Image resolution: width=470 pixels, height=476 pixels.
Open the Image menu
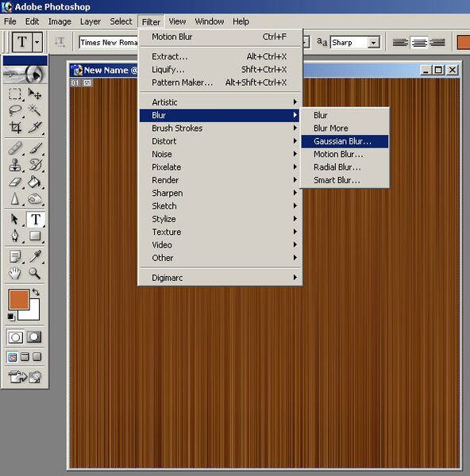(60, 21)
